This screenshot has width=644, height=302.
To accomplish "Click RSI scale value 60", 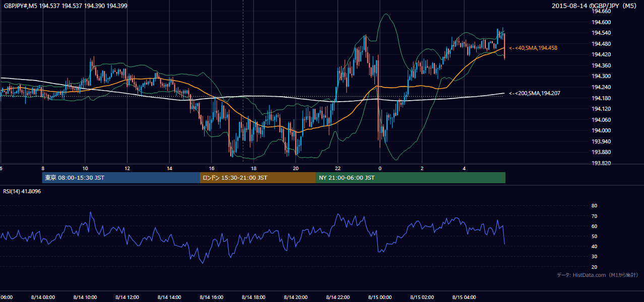I will [594, 226].
